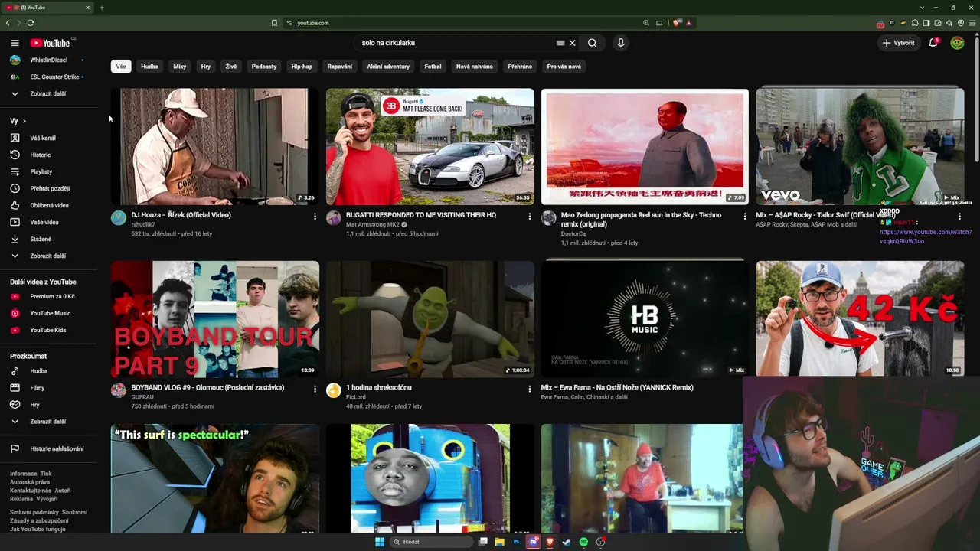Start voice search with the microphone

[x=621, y=43]
